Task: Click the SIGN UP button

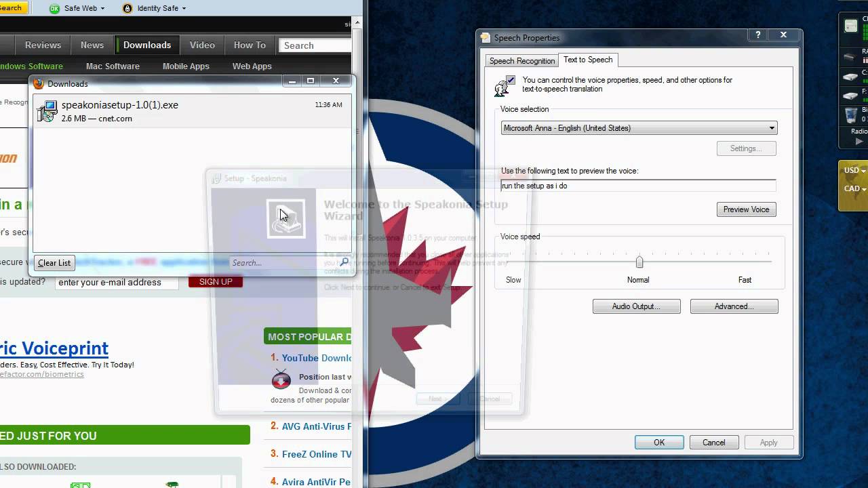Action: point(216,282)
